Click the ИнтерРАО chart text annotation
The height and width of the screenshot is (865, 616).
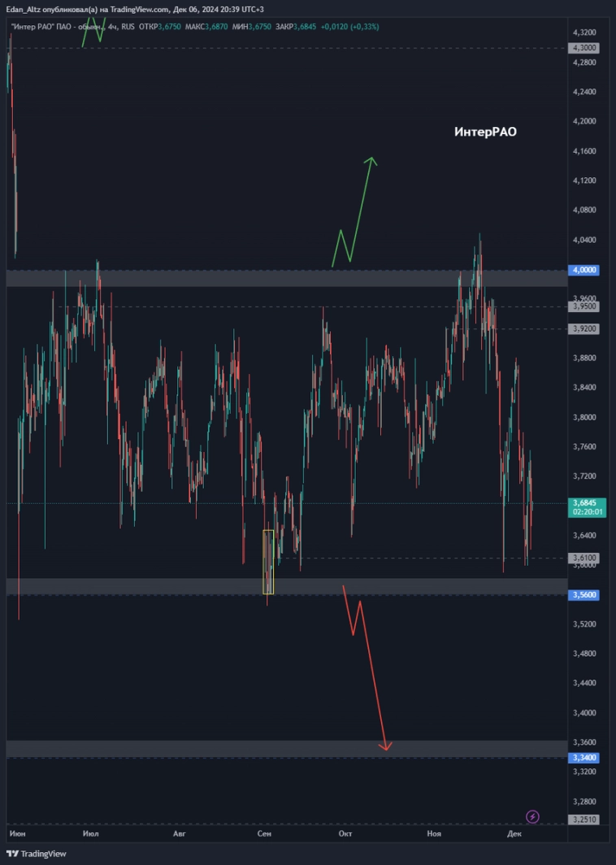coord(485,132)
